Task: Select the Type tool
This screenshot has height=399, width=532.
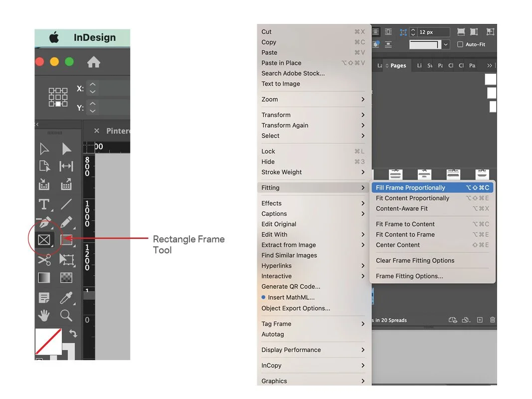Action: coord(44,204)
